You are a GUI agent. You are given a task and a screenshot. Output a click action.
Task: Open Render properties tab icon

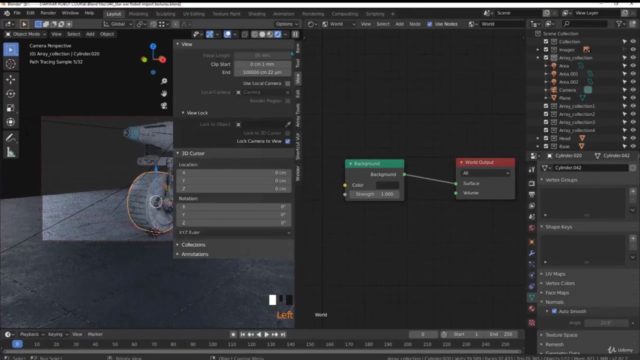tap(531, 184)
